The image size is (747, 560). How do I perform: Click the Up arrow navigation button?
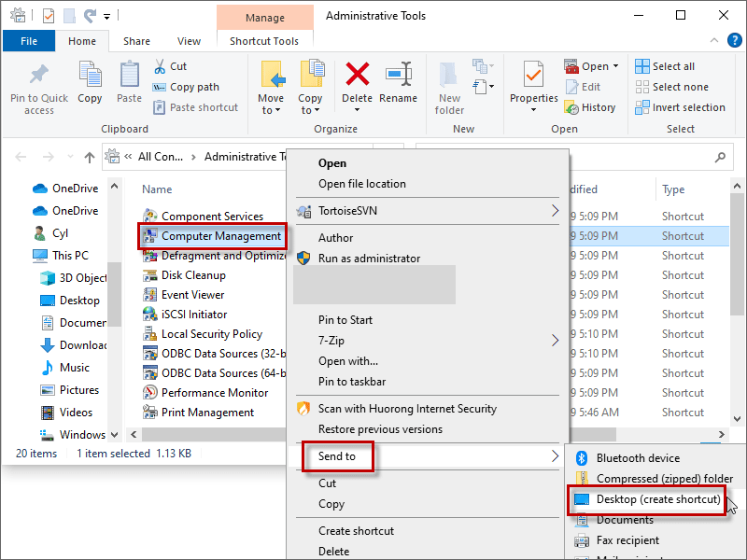point(89,157)
